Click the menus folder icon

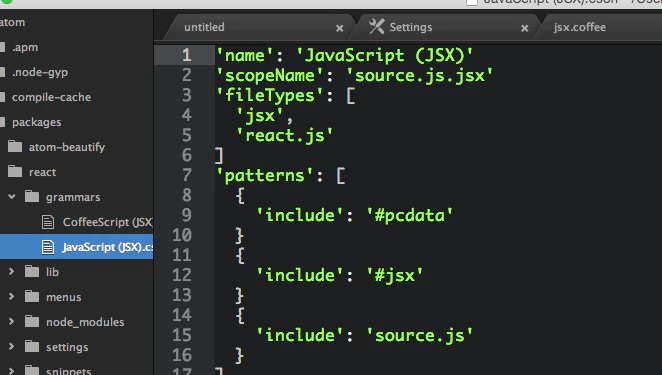click(x=32, y=296)
